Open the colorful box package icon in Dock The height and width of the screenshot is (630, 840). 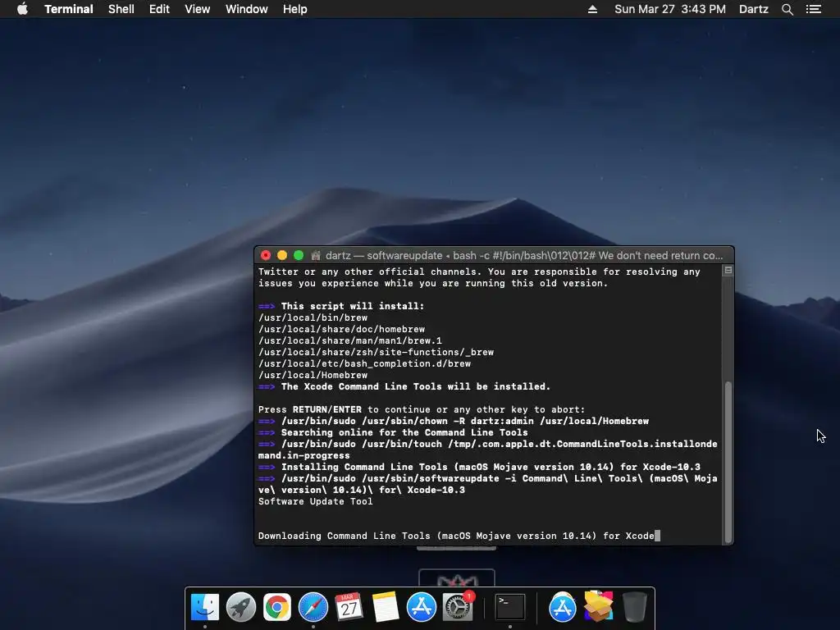[x=598, y=606]
